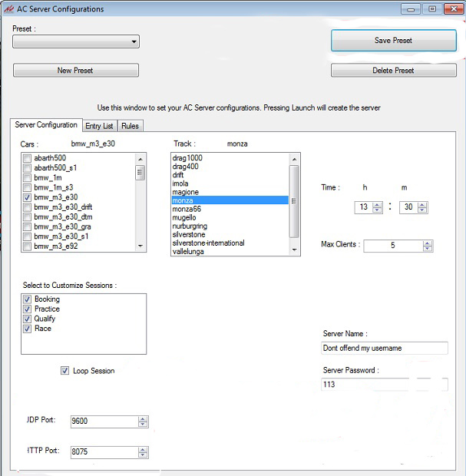The width and height of the screenshot is (466, 476).
Task: Click the Server Password field
Action: click(384, 385)
